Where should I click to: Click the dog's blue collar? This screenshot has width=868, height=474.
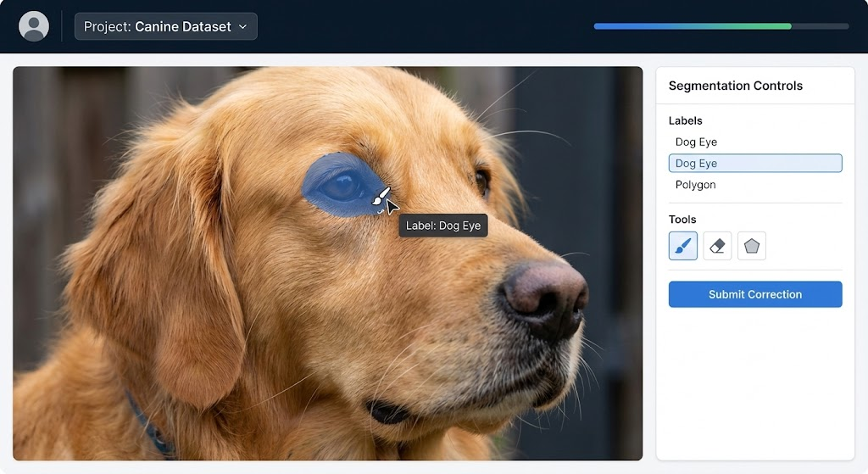(147, 424)
